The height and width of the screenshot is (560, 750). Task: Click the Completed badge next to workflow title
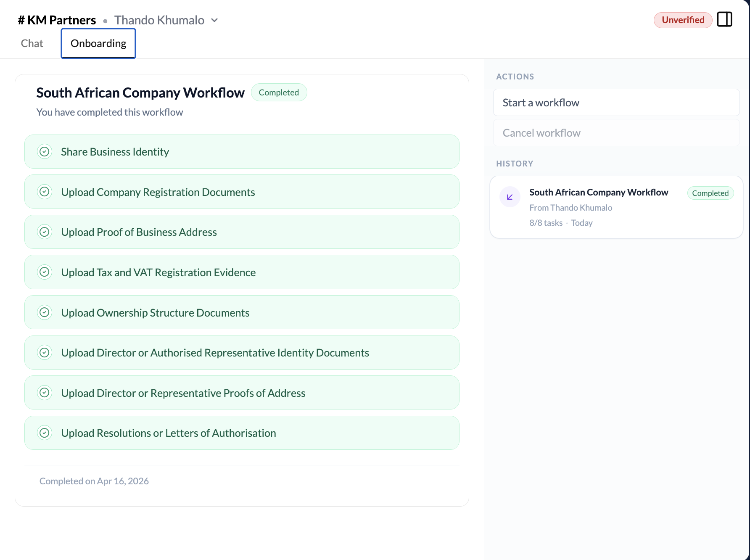(279, 92)
